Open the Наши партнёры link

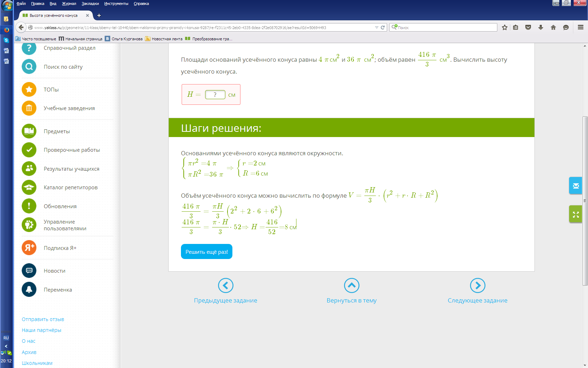click(41, 330)
